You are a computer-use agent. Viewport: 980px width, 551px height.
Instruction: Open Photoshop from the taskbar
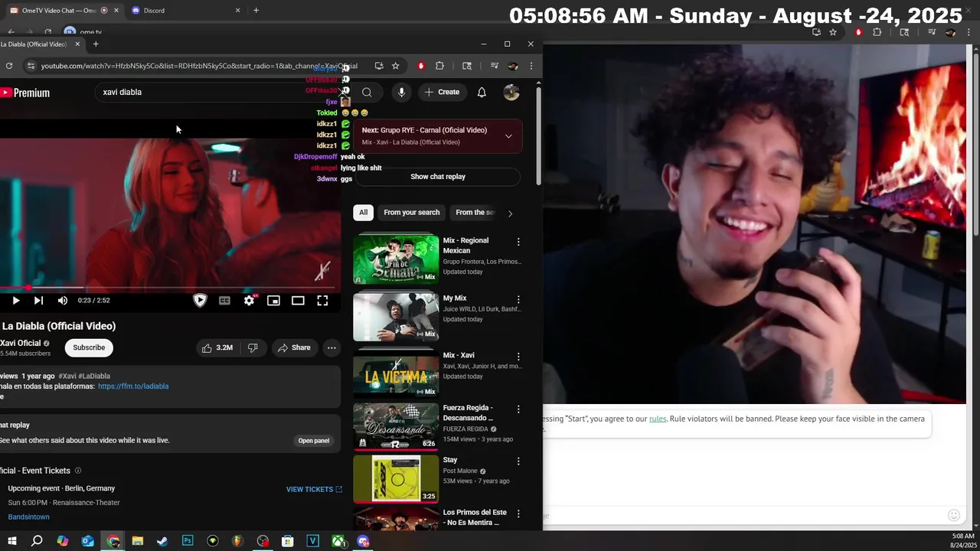coord(188,541)
